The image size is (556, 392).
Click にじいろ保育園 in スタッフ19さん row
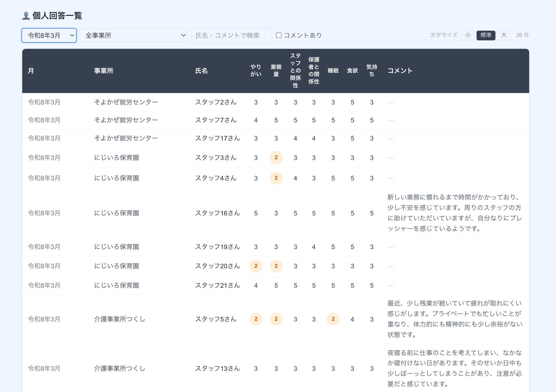117,247
